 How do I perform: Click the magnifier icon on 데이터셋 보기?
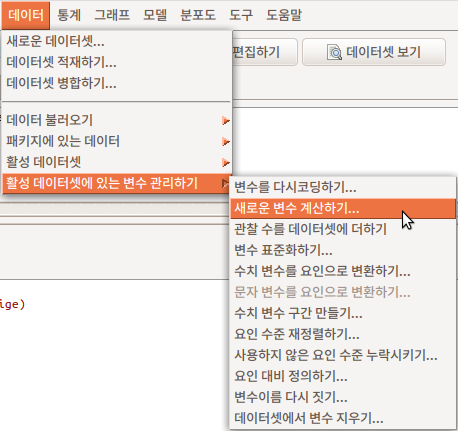(334, 52)
